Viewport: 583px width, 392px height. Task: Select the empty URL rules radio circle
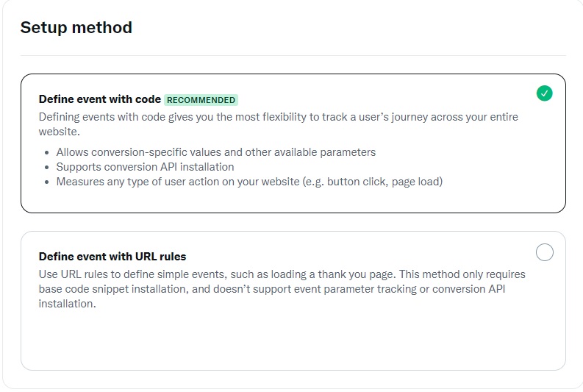(x=544, y=252)
